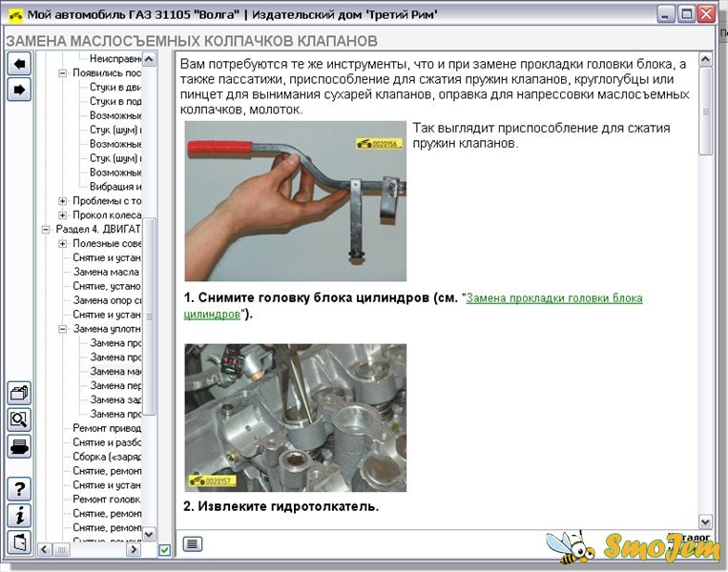Select the 'Снятие и разбо' tree item
Screen dimensions: 728x572
pos(107,442)
